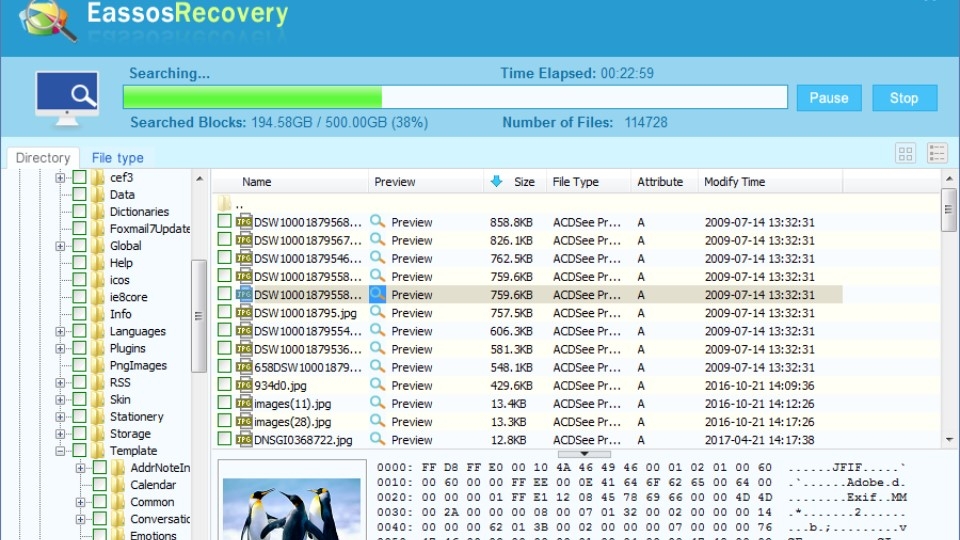Image resolution: width=960 pixels, height=540 pixels.
Task: Select checkbox for DNSGI0368722.jpg
Action: pos(224,439)
